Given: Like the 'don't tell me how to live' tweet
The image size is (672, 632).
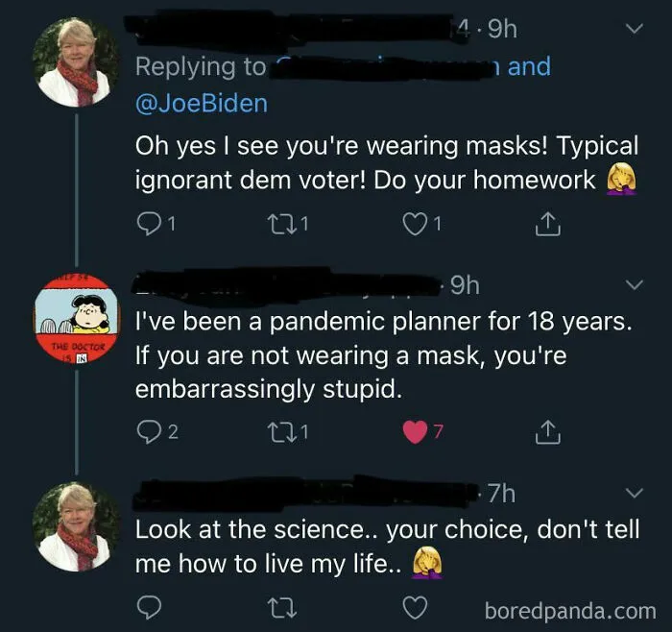Looking at the screenshot, I should coord(415,608).
